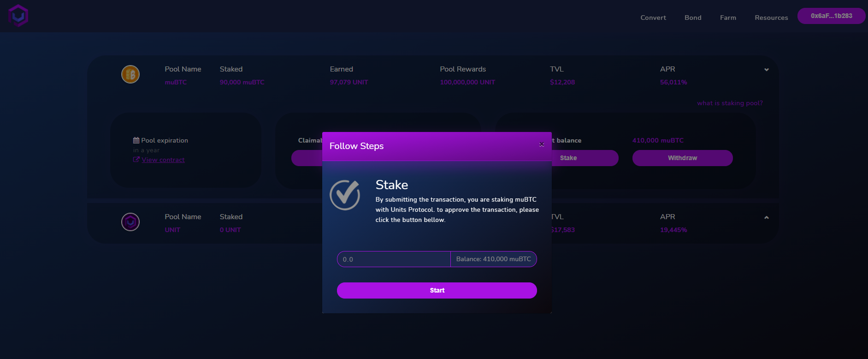Viewport: 868px width, 359px height.
Task: Click the Pool expiration calendar icon
Action: [136, 140]
